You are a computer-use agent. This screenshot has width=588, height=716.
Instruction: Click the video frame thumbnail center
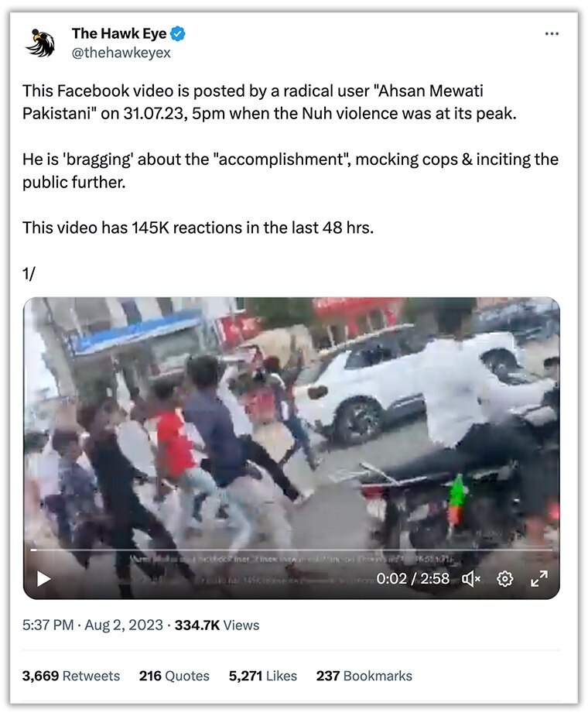click(x=291, y=448)
